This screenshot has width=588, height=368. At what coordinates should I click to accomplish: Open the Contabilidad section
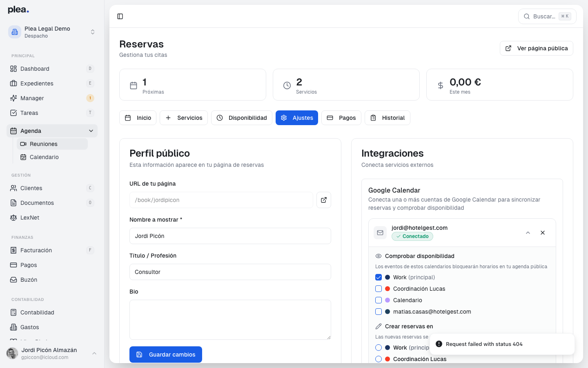[37, 312]
